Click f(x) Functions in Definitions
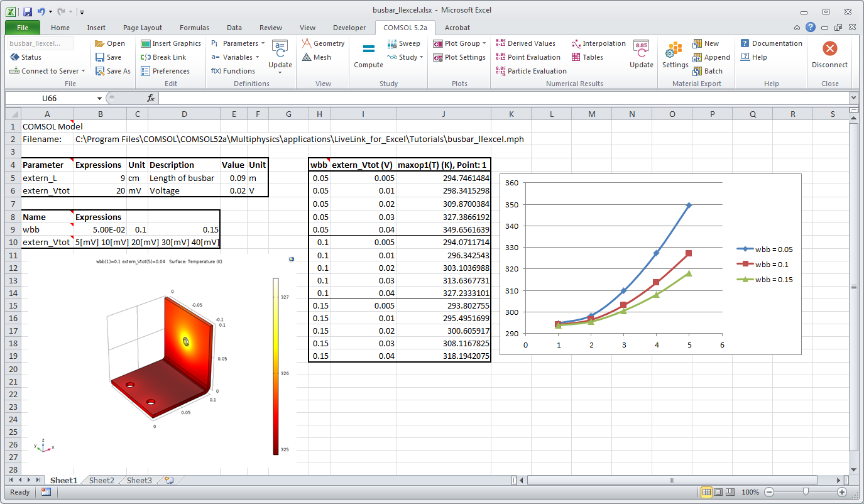The image size is (864, 504). 232,71
